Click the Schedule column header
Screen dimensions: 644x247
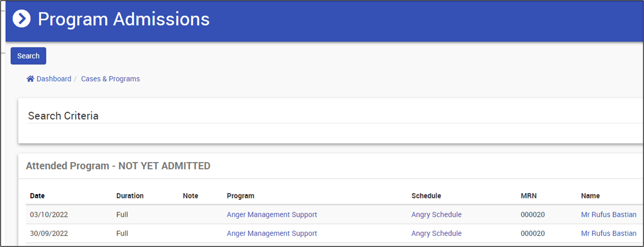tap(426, 196)
